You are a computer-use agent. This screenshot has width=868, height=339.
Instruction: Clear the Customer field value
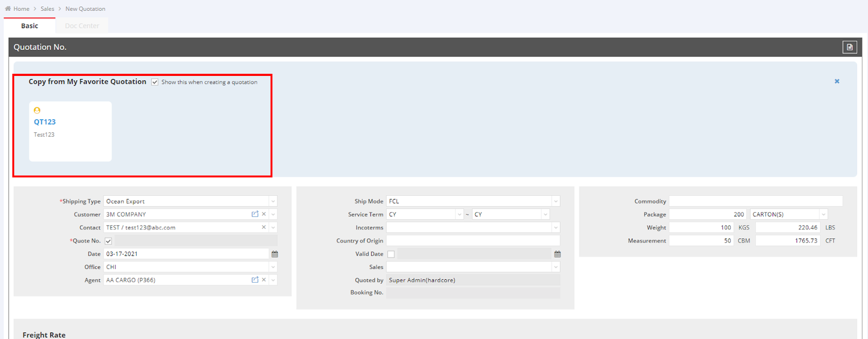pos(264,214)
